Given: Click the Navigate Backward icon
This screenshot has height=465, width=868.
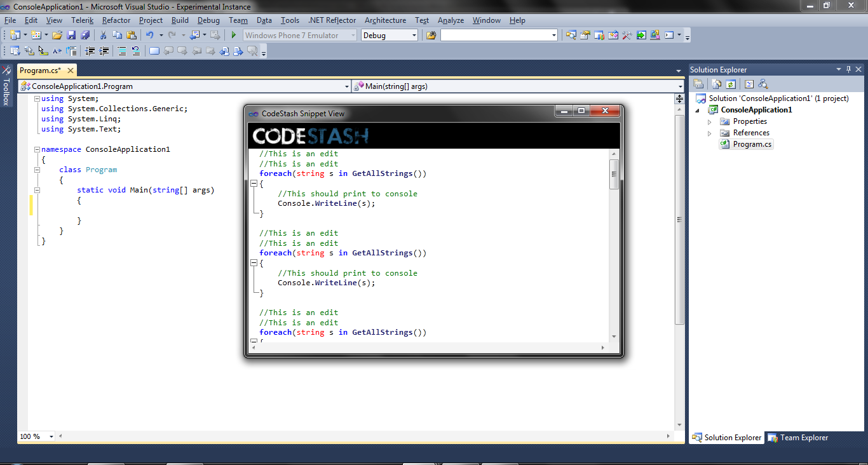Looking at the screenshot, I should tap(194, 36).
